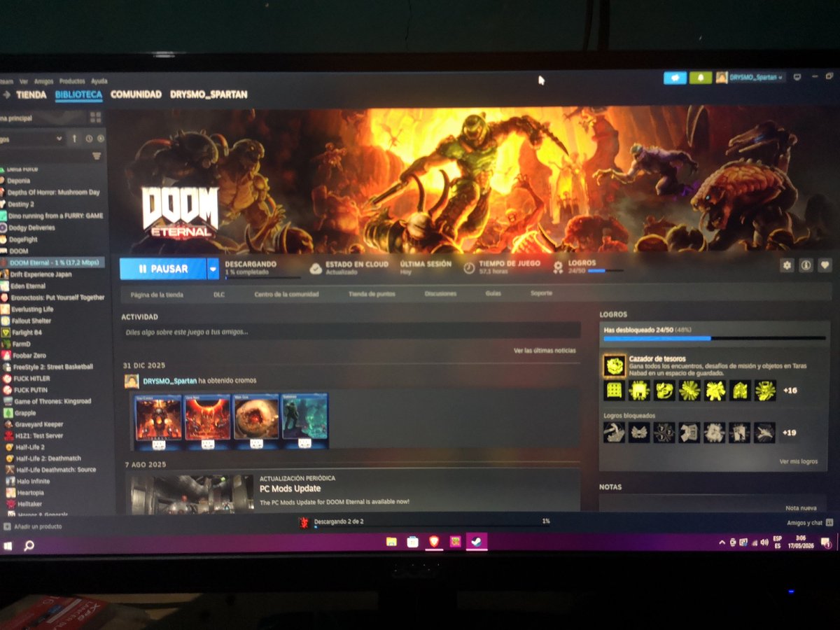The width and height of the screenshot is (840, 630).
Task: Open the first trading card thumbnail
Action: click(x=158, y=421)
